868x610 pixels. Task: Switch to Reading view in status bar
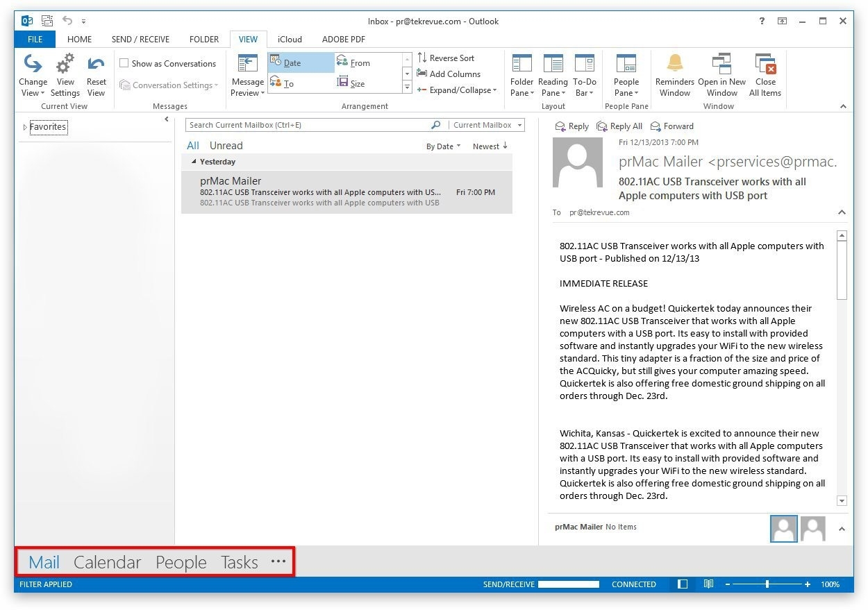[708, 584]
